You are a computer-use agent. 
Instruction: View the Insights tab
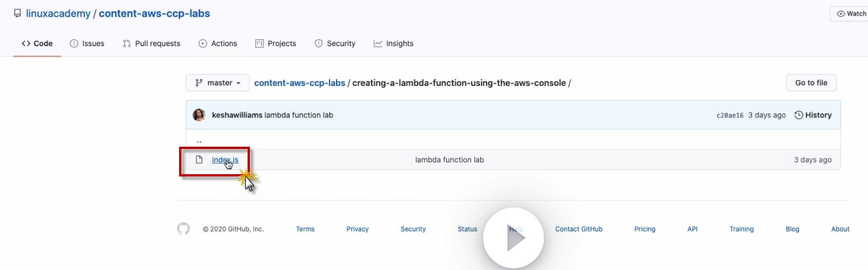[x=393, y=43]
